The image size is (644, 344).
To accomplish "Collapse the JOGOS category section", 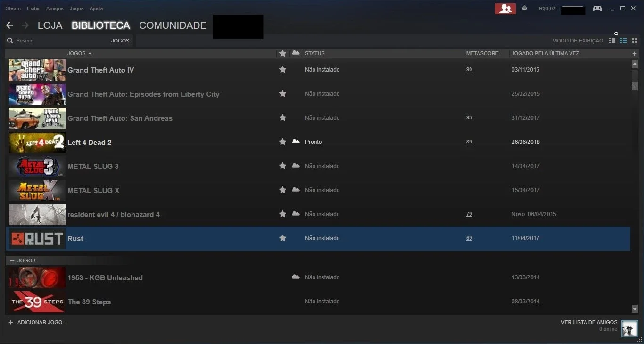I will coord(12,260).
